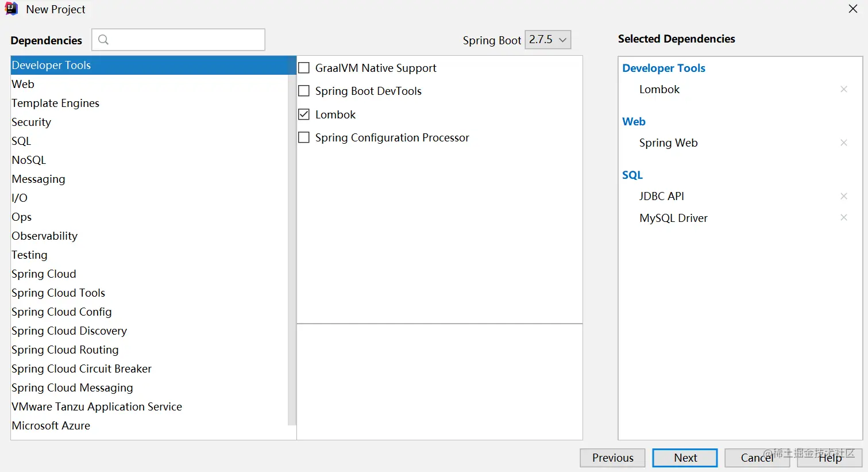Select the SQL dependency category

pyautogui.click(x=21, y=141)
